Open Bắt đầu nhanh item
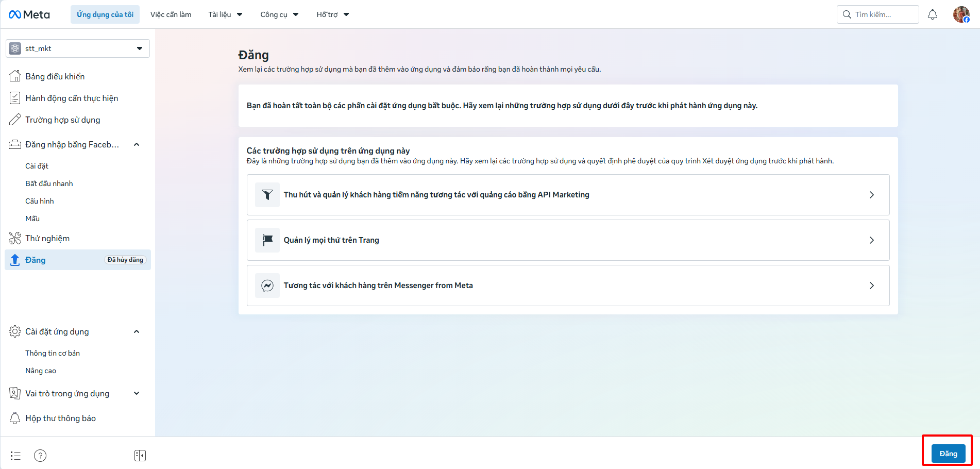 [x=49, y=183]
